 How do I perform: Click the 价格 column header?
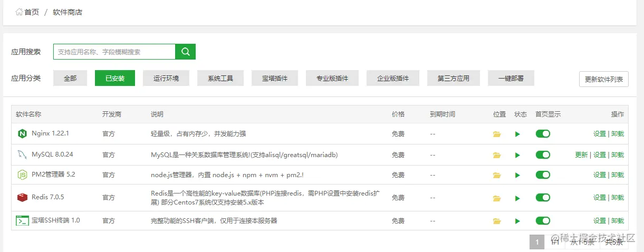[398, 114]
